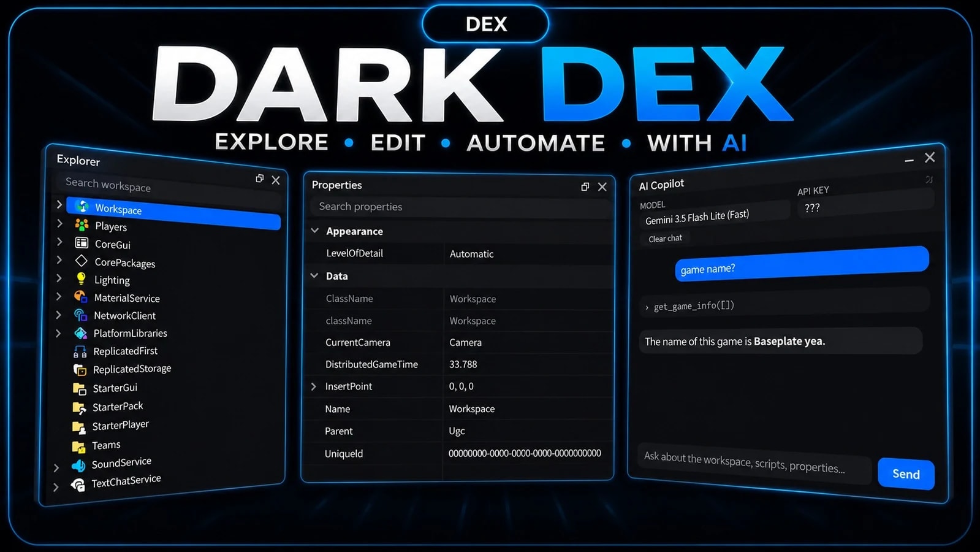Viewport: 980px width, 552px height.
Task: Click the StarterPack folder icon
Action: click(x=79, y=408)
